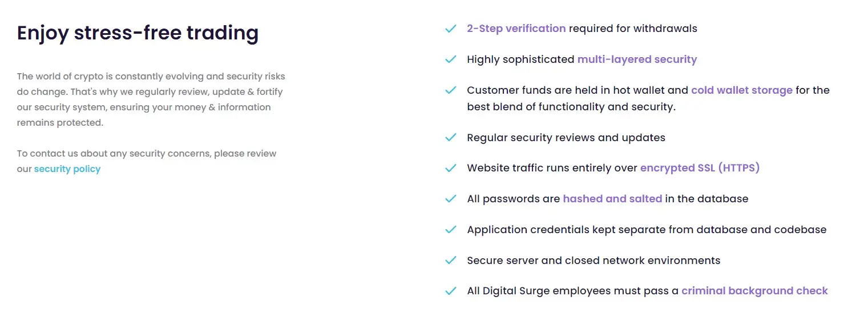The height and width of the screenshot is (320, 868).
Task: Click checkmark beside Regular security reviews
Action: click(x=450, y=138)
